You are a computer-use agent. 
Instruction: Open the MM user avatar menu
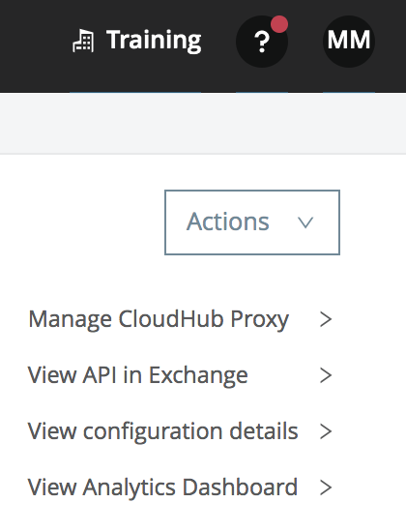point(349,42)
